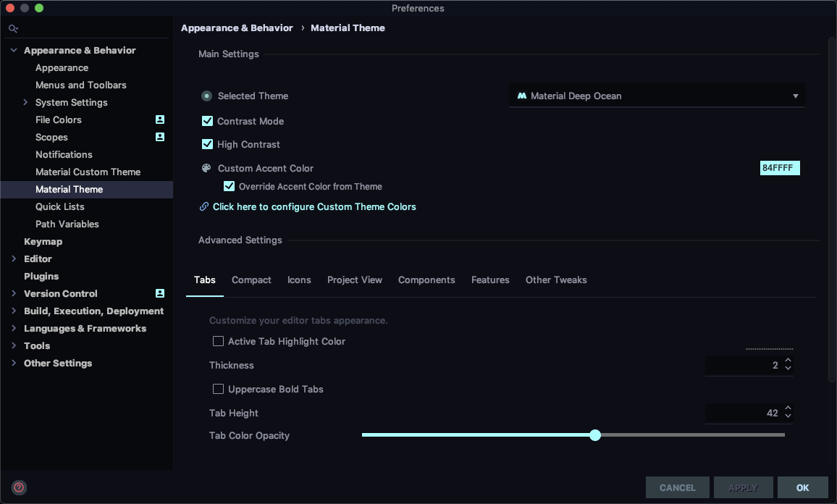Open Material Custom Theme settings
Image resolution: width=837 pixels, height=504 pixels.
pyautogui.click(x=88, y=172)
